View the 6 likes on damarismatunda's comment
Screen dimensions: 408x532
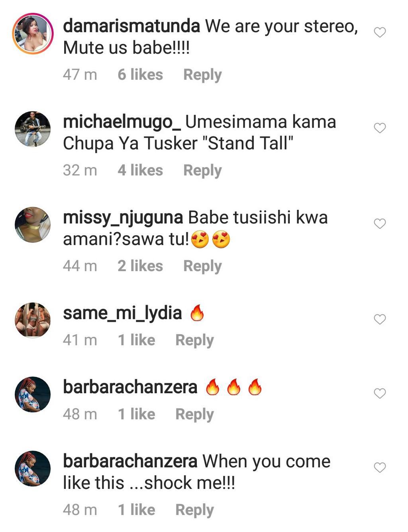click(x=140, y=75)
